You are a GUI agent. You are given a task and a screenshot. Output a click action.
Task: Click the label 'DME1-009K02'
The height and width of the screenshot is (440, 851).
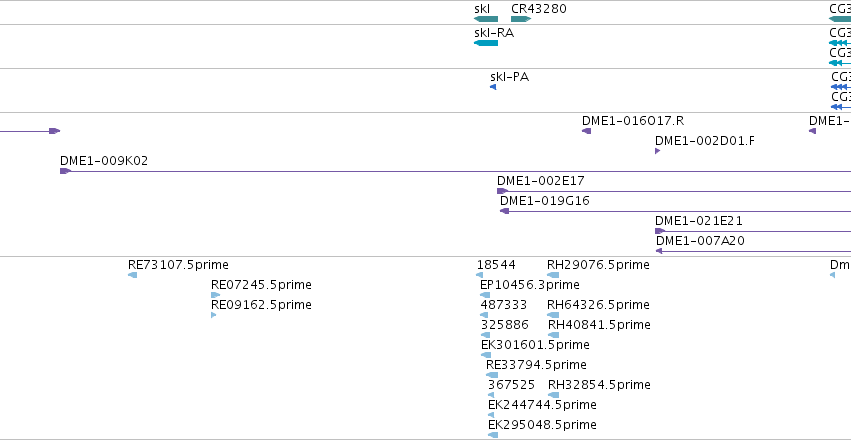click(x=104, y=161)
